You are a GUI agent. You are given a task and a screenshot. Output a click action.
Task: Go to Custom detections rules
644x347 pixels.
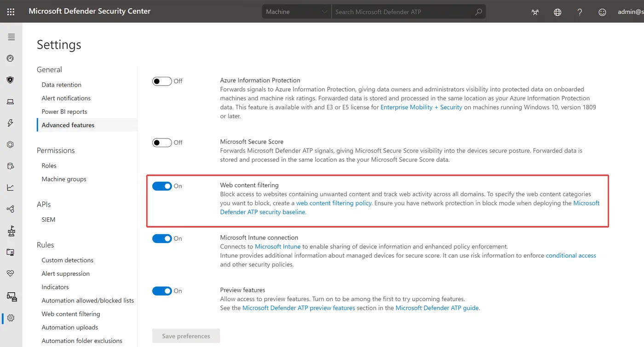pyautogui.click(x=68, y=260)
